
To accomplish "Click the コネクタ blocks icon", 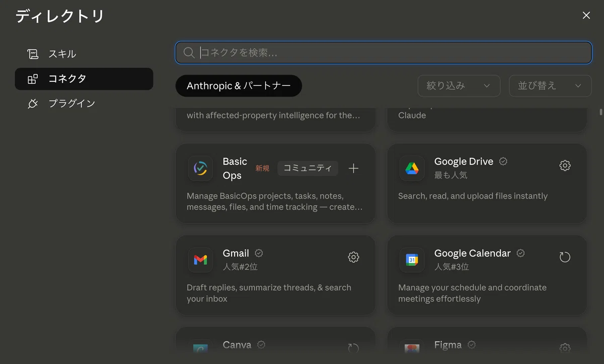I will point(33,79).
